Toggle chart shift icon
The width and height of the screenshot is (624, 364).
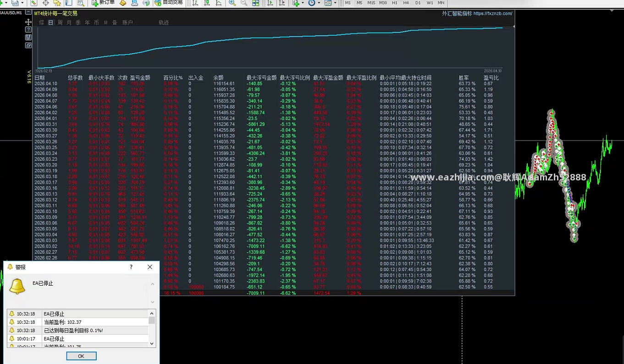[x=282, y=3]
